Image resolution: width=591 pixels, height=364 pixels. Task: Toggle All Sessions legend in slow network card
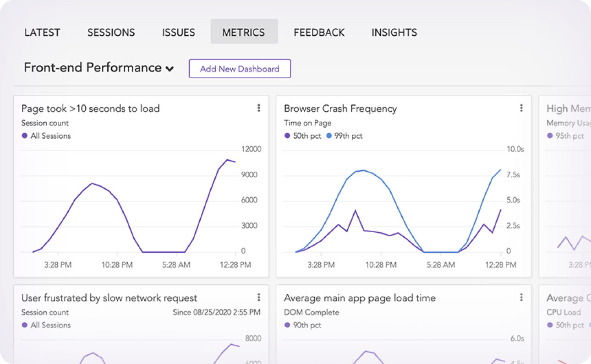tap(25, 325)
